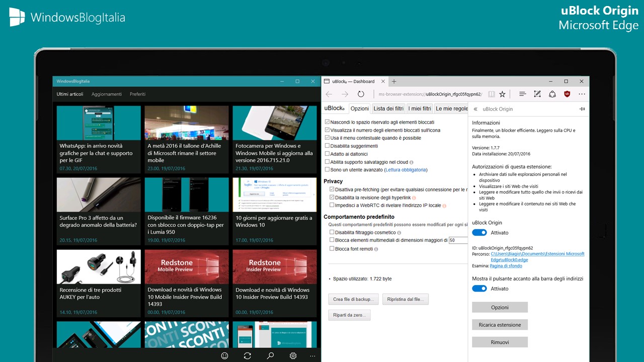Click the media size field showing 50
644x362 pixels.
[x=458, y=240]
